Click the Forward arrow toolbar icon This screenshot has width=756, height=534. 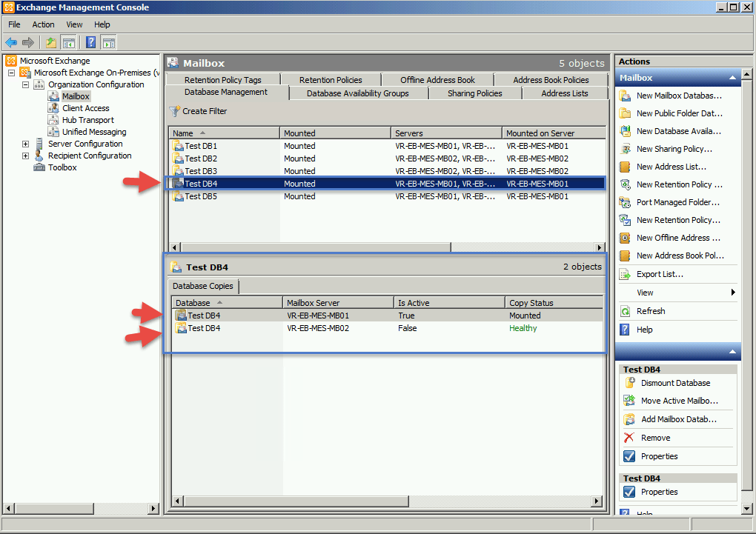[28, 42]
